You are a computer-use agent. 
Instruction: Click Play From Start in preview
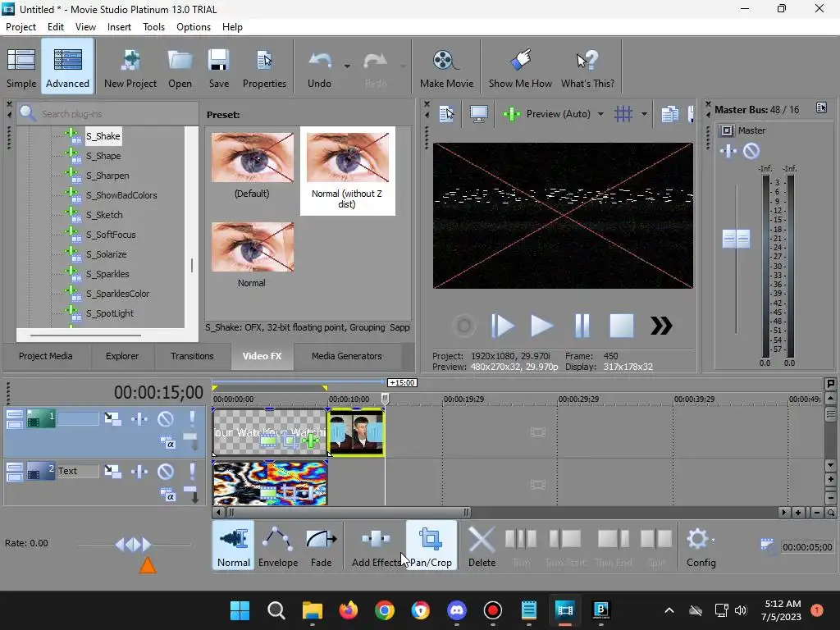(x=503, y=325)
